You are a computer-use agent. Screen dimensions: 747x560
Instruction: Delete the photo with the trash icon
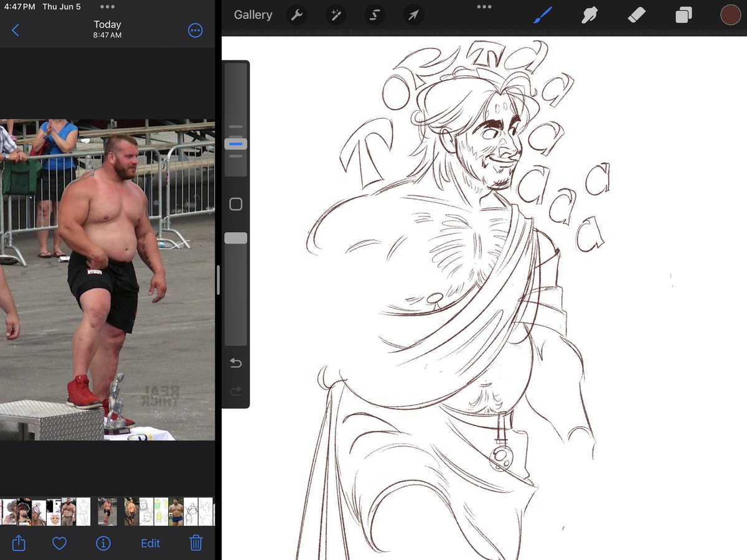tap(195, 543)
